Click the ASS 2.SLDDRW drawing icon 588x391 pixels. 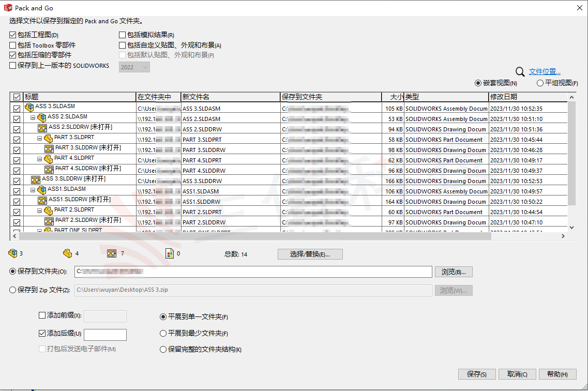[x=42, y=128]
